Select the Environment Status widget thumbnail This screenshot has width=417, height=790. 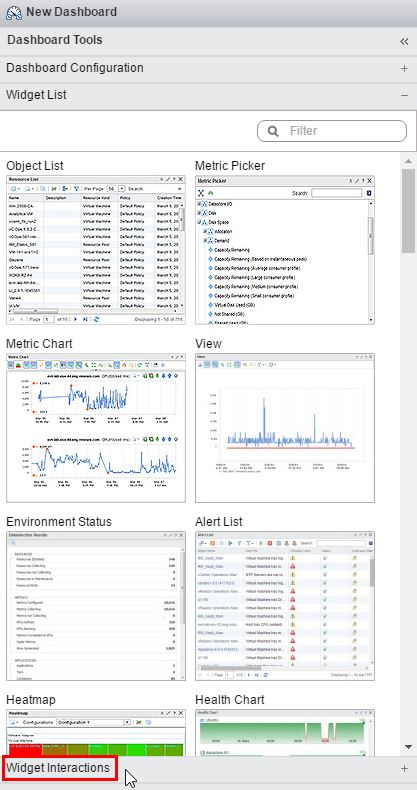(x=96, y=606)
